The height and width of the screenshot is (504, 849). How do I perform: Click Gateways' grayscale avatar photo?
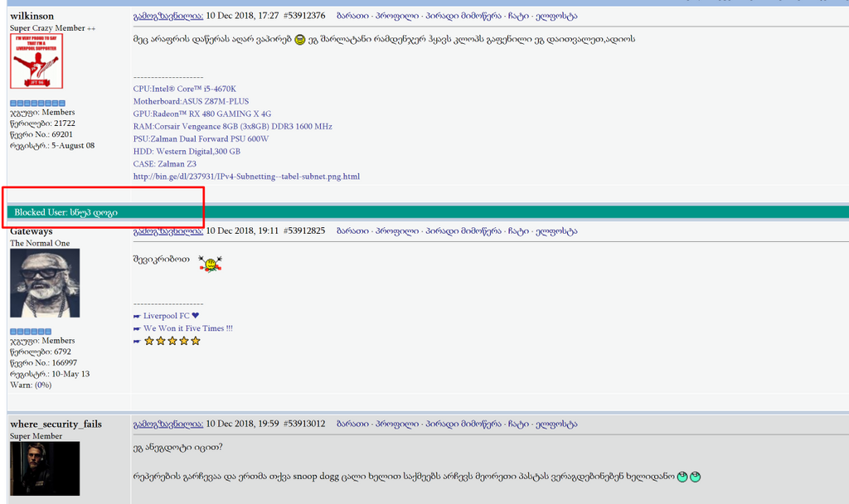pos(44,283)
